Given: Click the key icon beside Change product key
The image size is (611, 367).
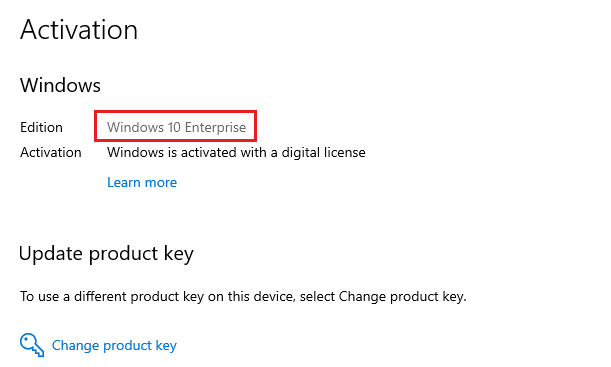Looking at the screenshot, I should click(32, 345).
